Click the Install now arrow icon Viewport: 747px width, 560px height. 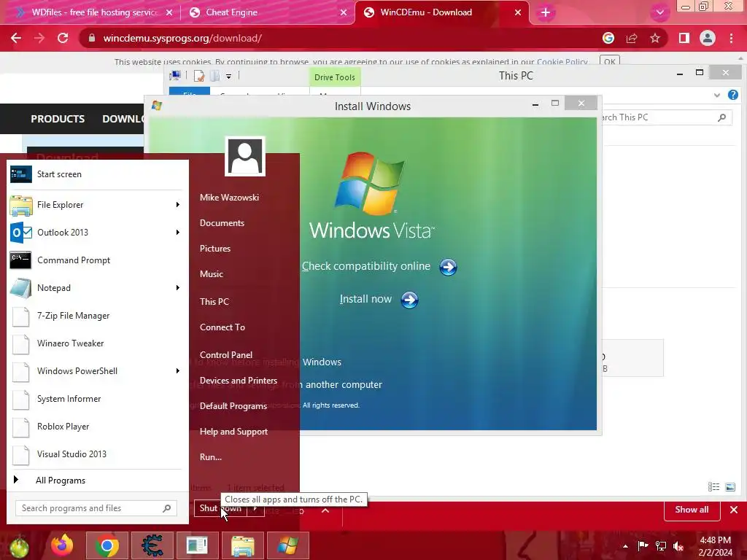tap(409, 300)
